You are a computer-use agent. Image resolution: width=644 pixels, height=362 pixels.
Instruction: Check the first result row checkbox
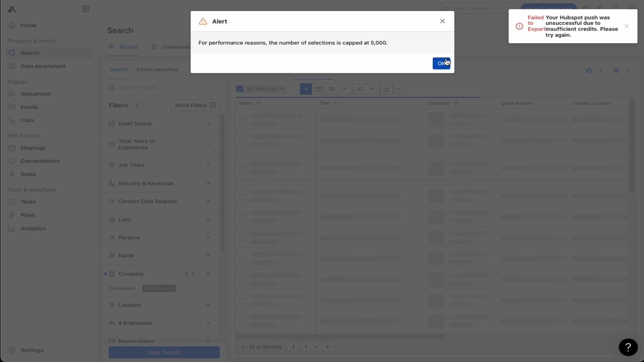pyautogui.click(x=243, y=120)
